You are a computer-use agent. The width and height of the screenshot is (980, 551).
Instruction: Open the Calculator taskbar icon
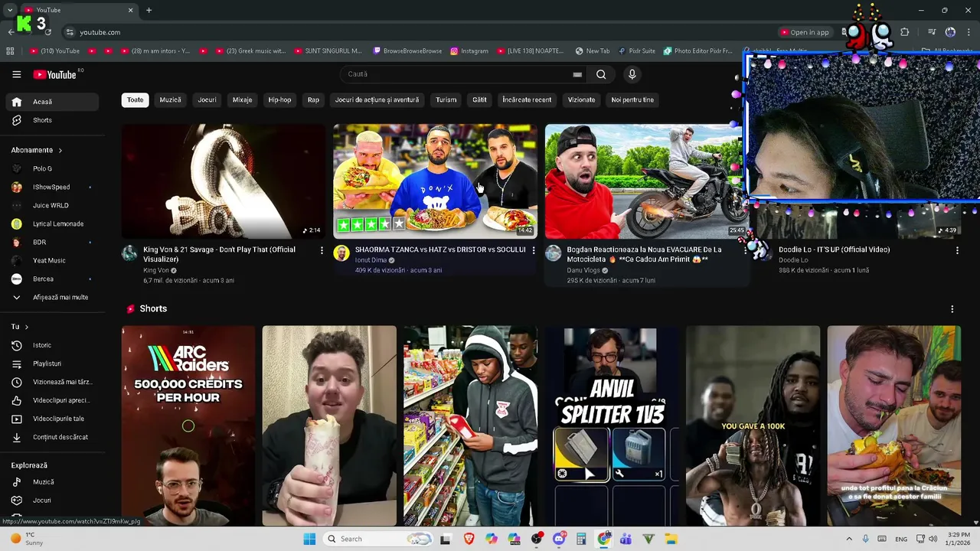[581, 539]
